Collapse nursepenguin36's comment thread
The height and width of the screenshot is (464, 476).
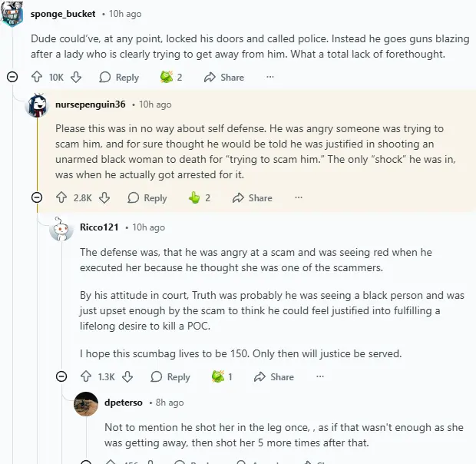(37, 197)
